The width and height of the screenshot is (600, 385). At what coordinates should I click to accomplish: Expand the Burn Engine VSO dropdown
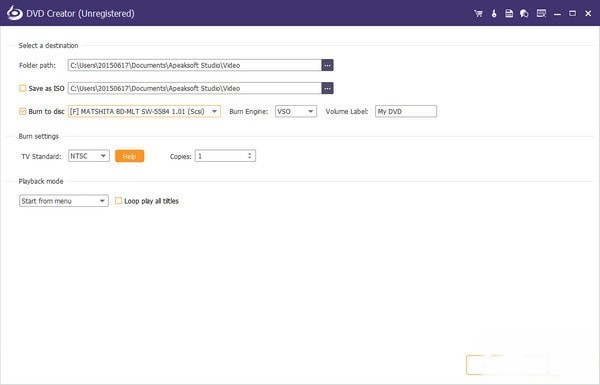point(296,111)
